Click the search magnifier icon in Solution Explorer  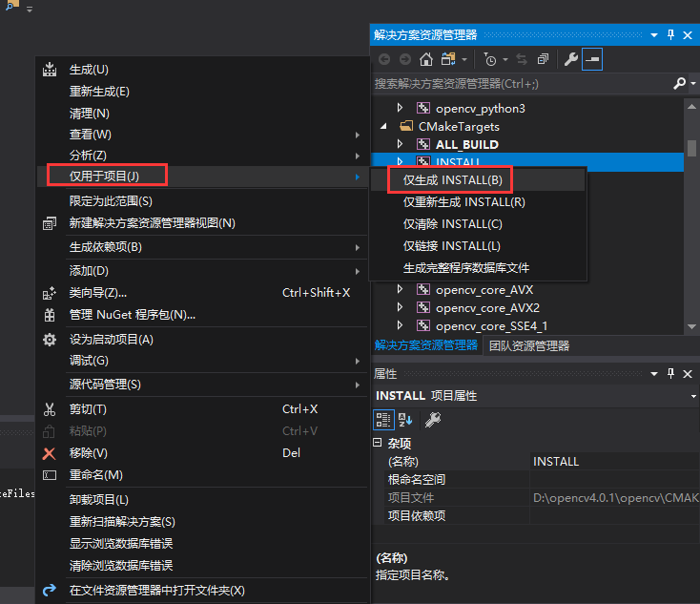(x=679, y=83)
